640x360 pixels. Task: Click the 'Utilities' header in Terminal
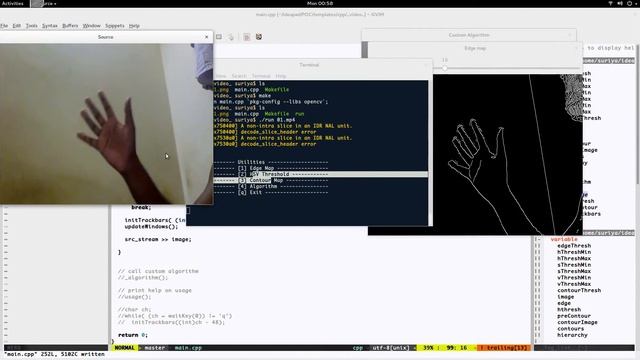tap(251, 162)
